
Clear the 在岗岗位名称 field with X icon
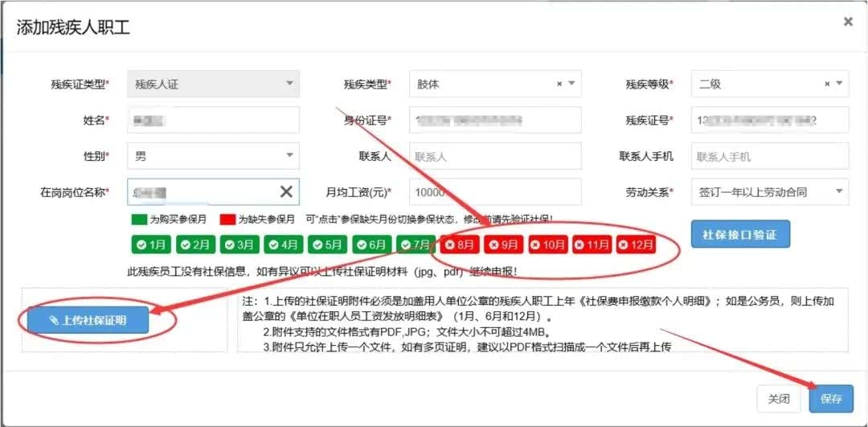point(286,191)
